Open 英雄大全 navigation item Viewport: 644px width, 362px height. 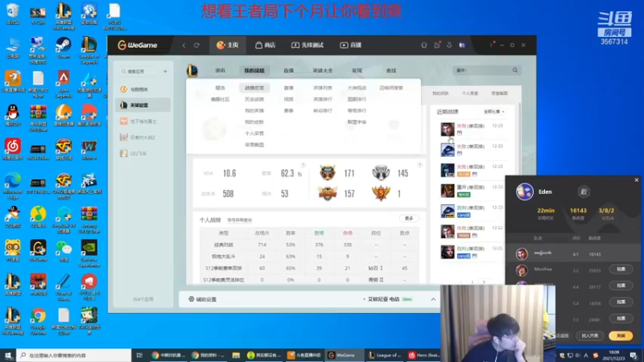click(323, 71)
